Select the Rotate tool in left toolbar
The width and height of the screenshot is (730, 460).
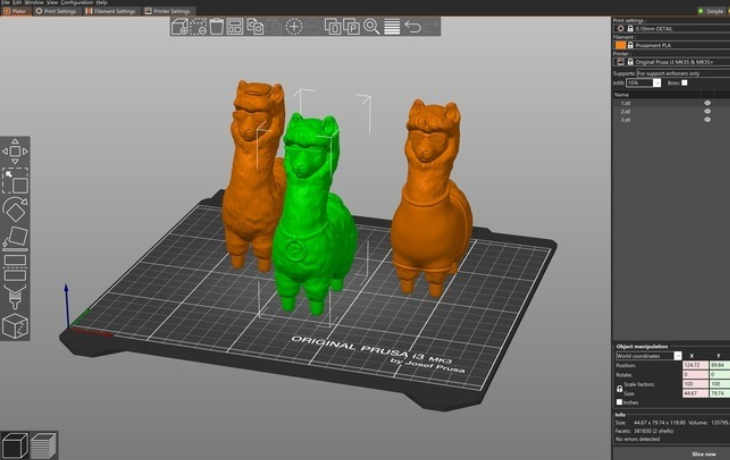14,209
